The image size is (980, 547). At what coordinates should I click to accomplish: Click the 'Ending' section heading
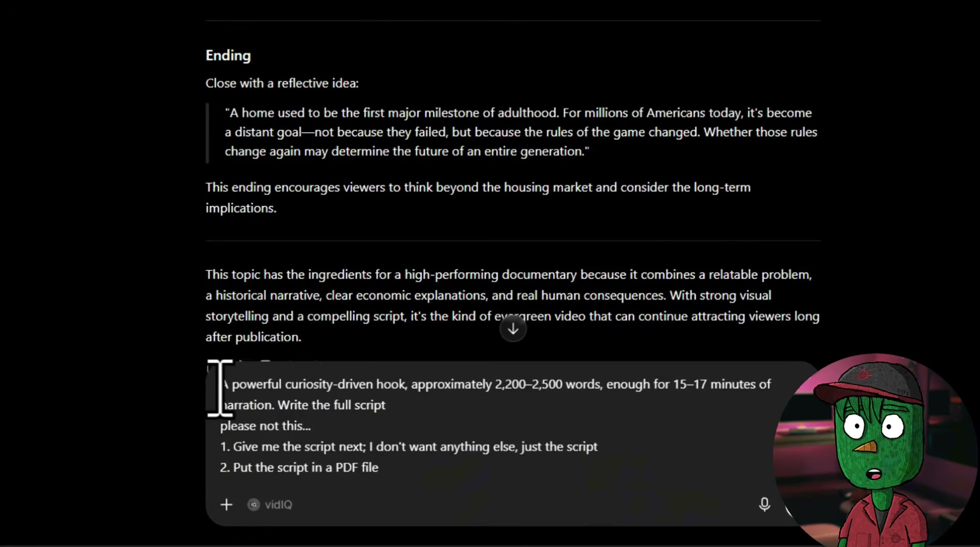[228, 56]
